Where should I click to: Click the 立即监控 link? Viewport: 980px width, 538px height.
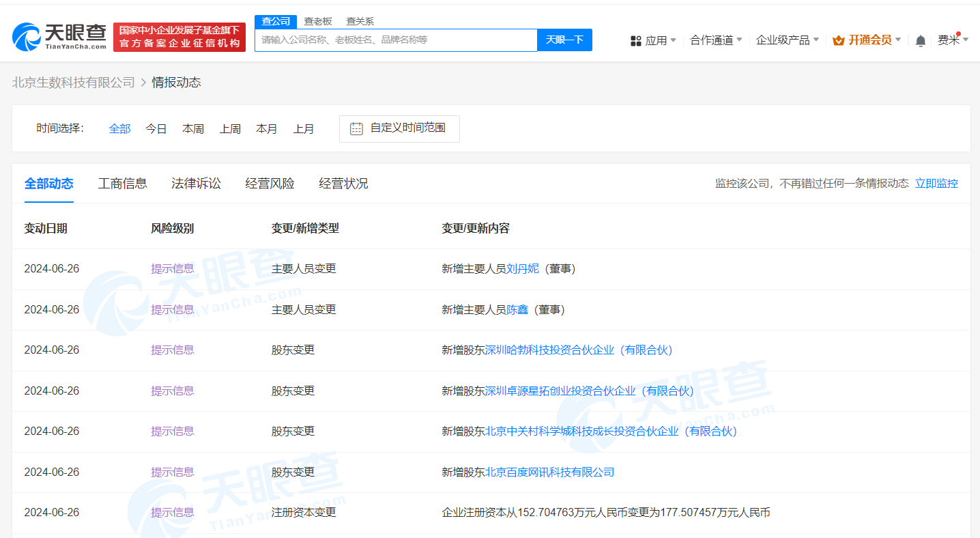point(936,183)
